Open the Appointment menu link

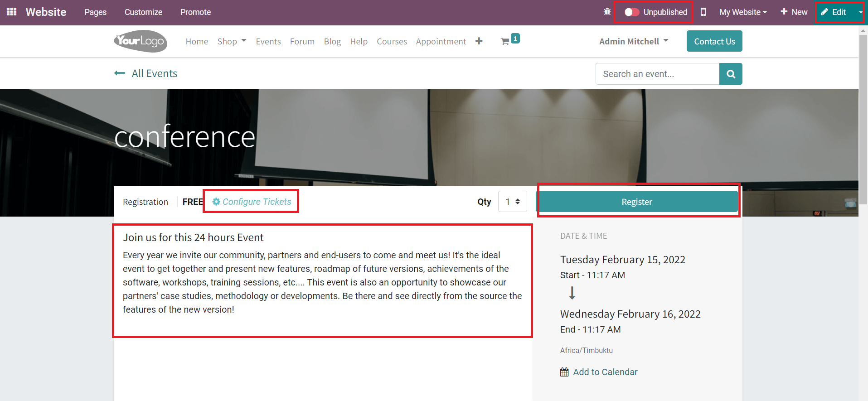click(441, 41)
